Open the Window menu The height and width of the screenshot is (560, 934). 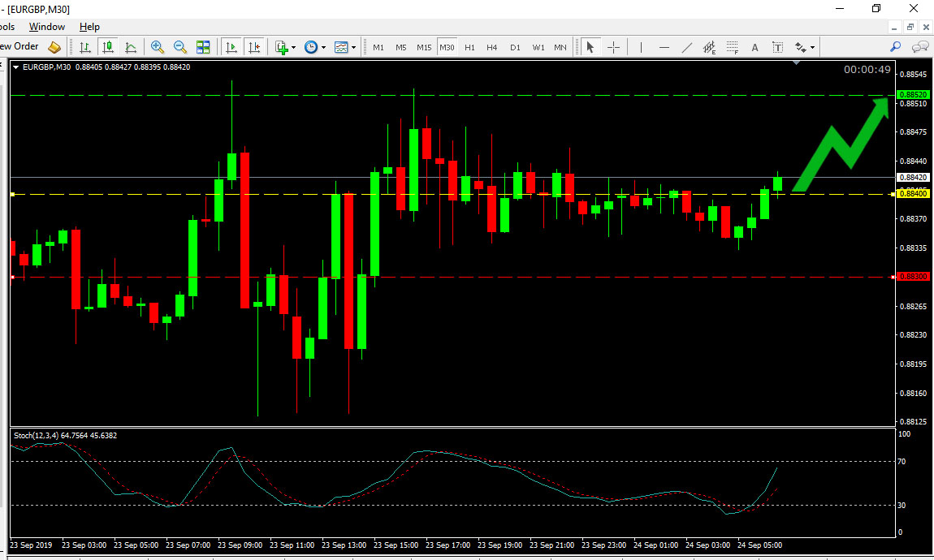tap(46, 27)
